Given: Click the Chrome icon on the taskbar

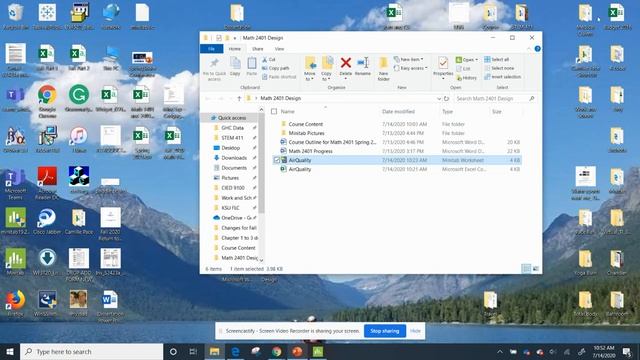Looking at the screenshot, I should 276,351.
